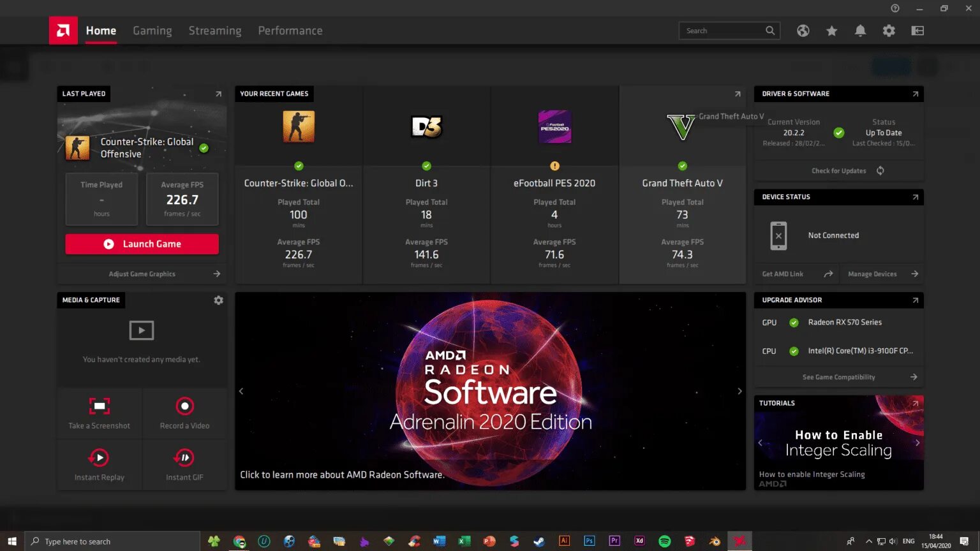Click Take a Screenshot icon
The width and height of the screenshot is (980, 551).
pyautogui.click(x=100, y=406)
